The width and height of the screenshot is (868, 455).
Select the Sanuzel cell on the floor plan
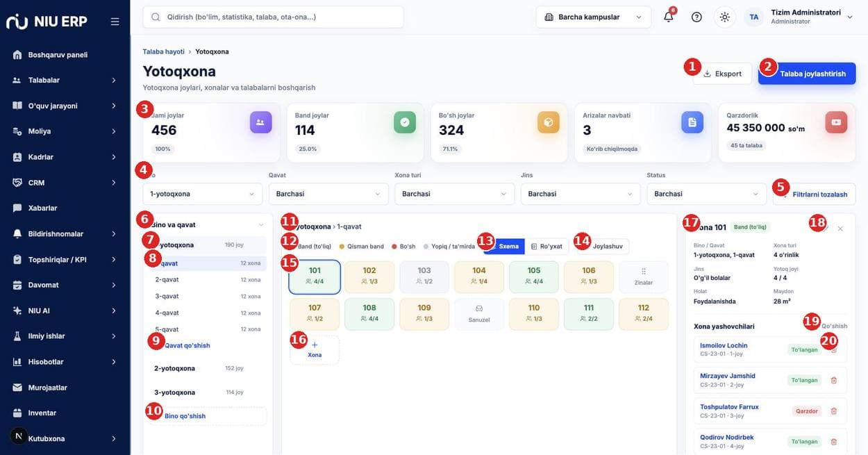pyautogui.click(x=479, y=314)
